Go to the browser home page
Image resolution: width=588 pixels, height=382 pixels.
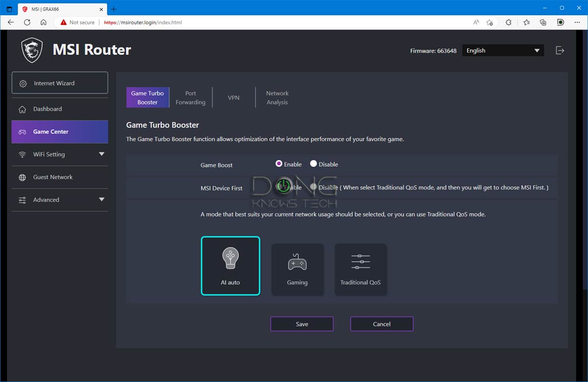click(44, 22)
